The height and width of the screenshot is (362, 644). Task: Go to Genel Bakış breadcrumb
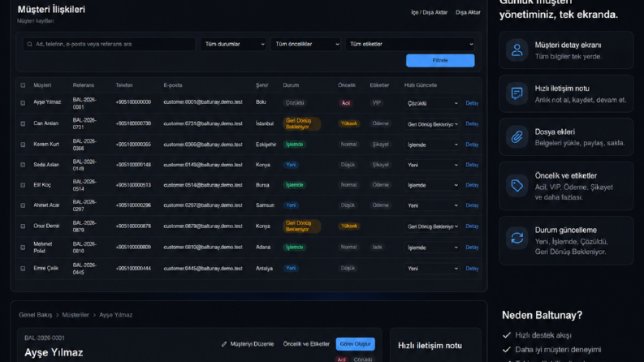point(35,315)
